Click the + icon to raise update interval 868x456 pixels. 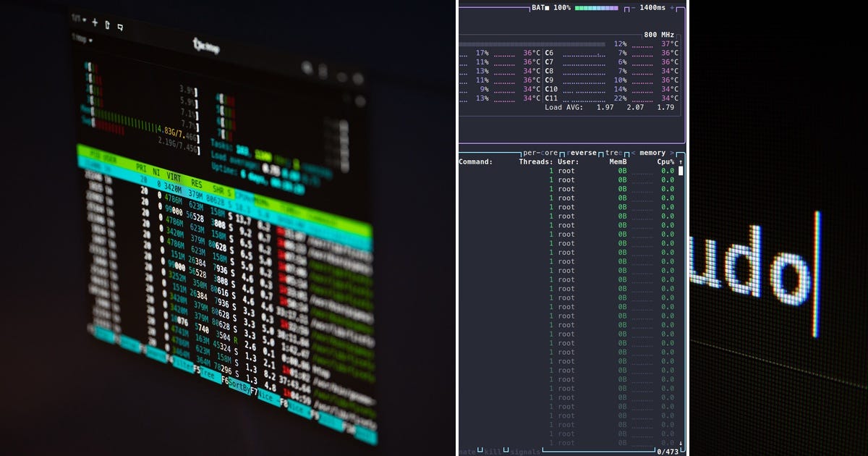click(671, 8)
